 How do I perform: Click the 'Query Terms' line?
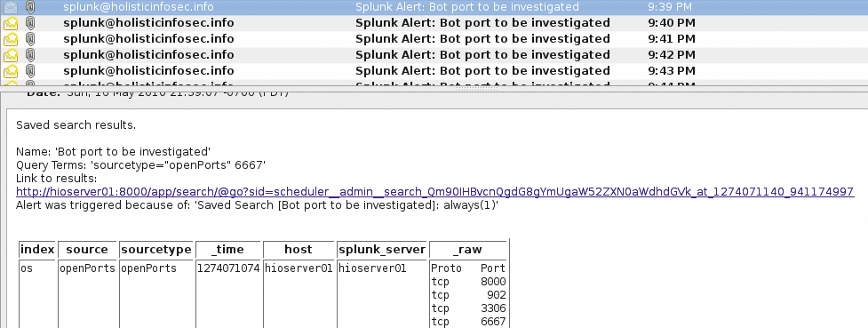pos(141,165)
